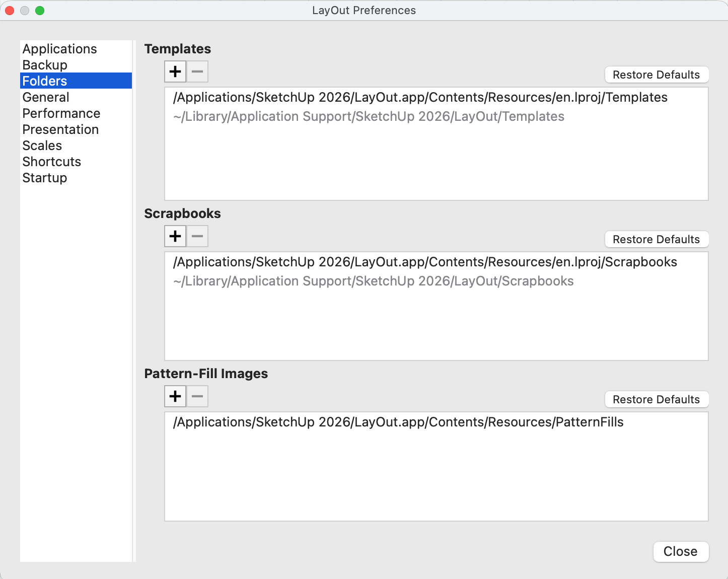Viewport: 728px width, 579px height.
Task: Select the en.lproj/Templates path entry
Action: click(x=436, y=97)
